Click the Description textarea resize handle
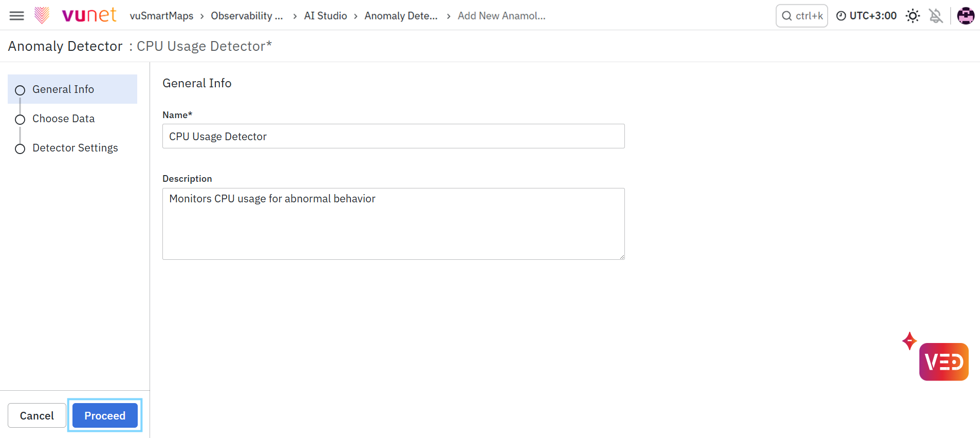The height and width of the screenshot is (438, 980). tap(621, 256)
